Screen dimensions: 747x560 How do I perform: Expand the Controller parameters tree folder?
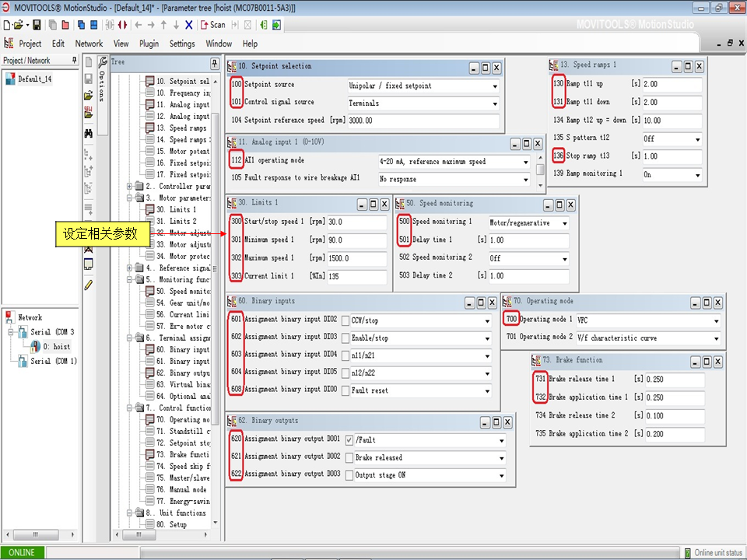(x=129, y=187)
